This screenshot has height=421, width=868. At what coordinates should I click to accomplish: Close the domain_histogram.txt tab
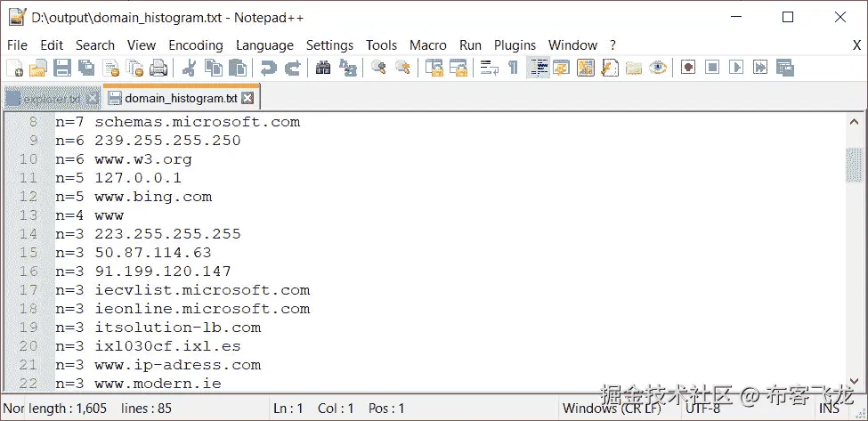pyautogui.click(x=248, y=99)
